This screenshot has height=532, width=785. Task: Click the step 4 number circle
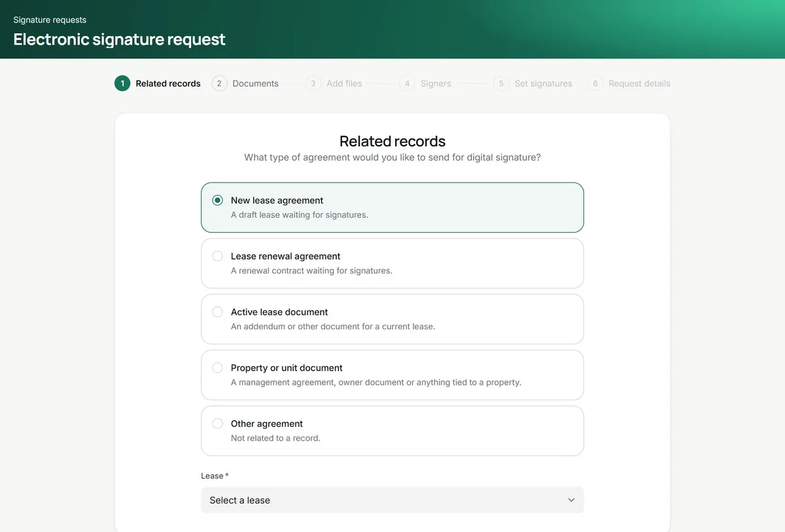point(408,84)
